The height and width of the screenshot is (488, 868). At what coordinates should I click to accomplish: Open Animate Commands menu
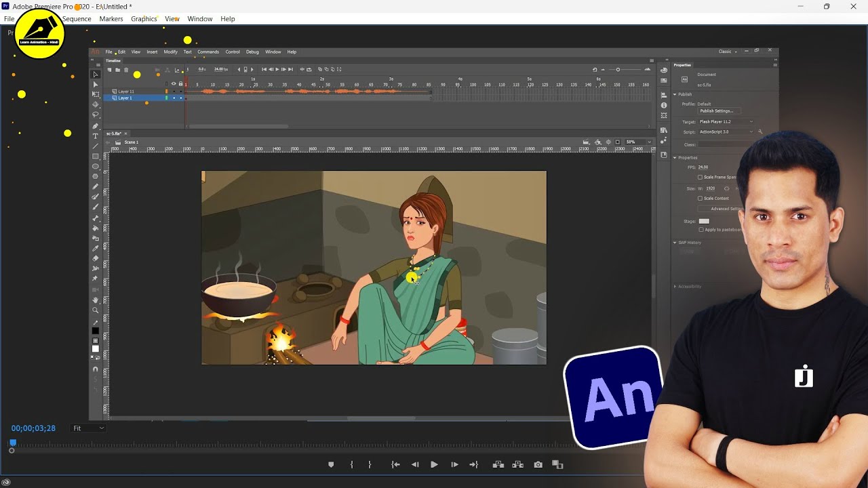208,52
